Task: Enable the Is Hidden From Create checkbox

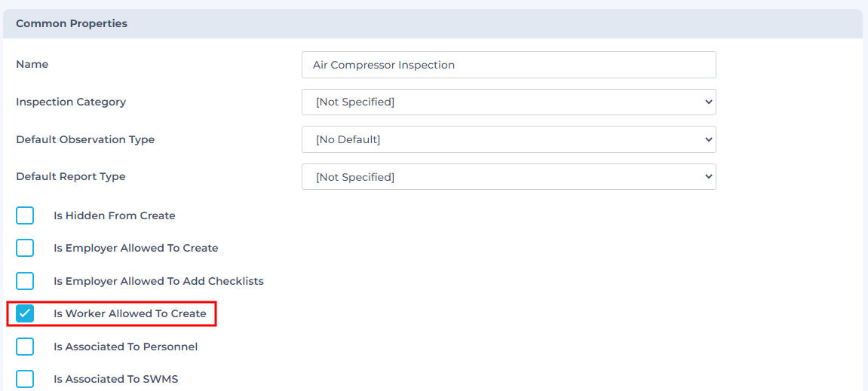Action: coord(25,215)
